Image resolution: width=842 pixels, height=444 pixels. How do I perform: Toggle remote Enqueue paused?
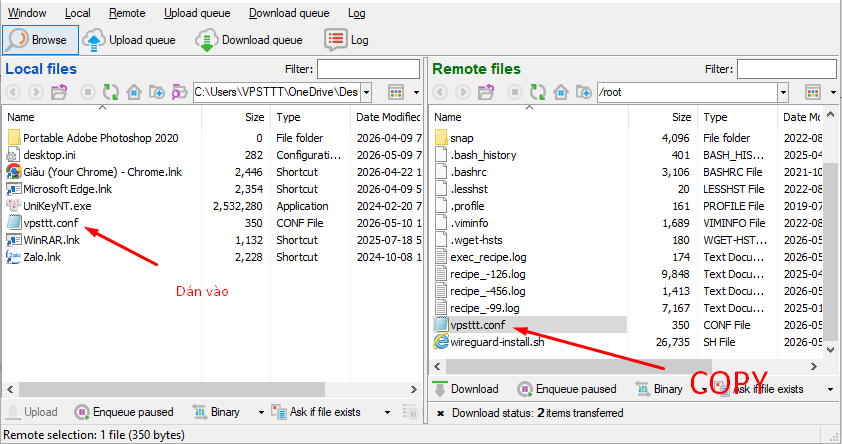pos(567,389)
